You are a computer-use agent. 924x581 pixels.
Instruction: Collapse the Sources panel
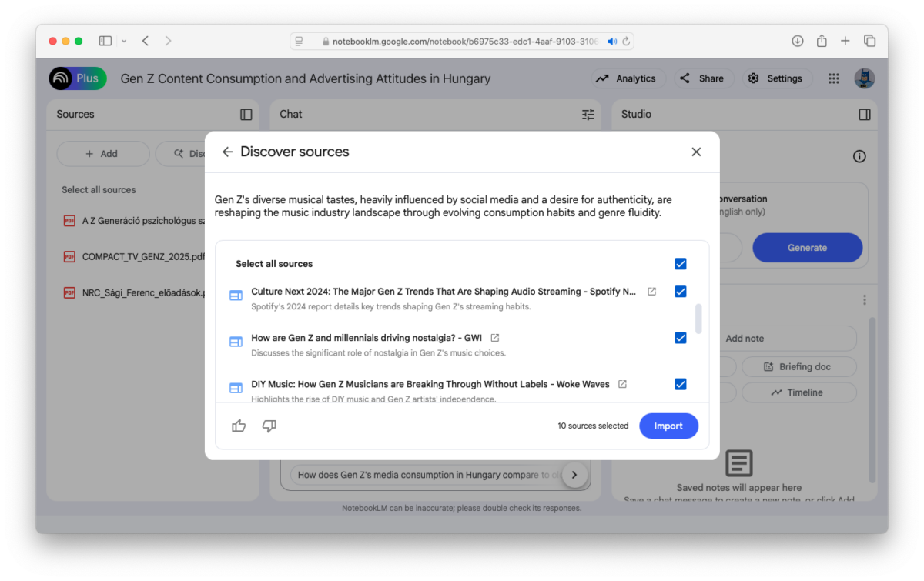point(246,114)
